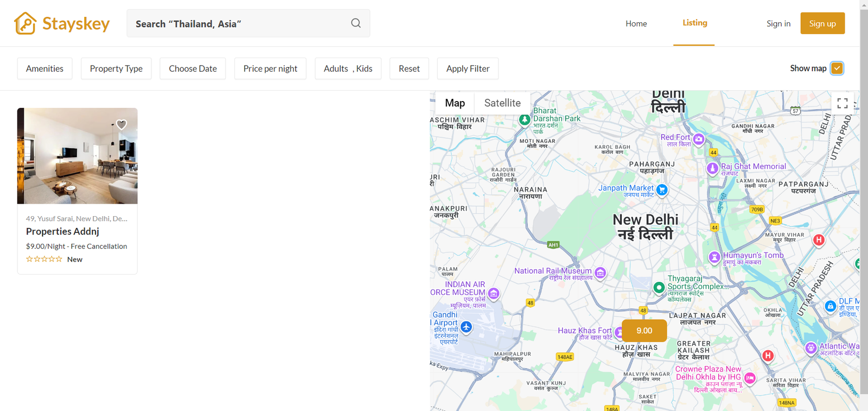Click the Janpath Market shopping pin

[x=661, y=189]
